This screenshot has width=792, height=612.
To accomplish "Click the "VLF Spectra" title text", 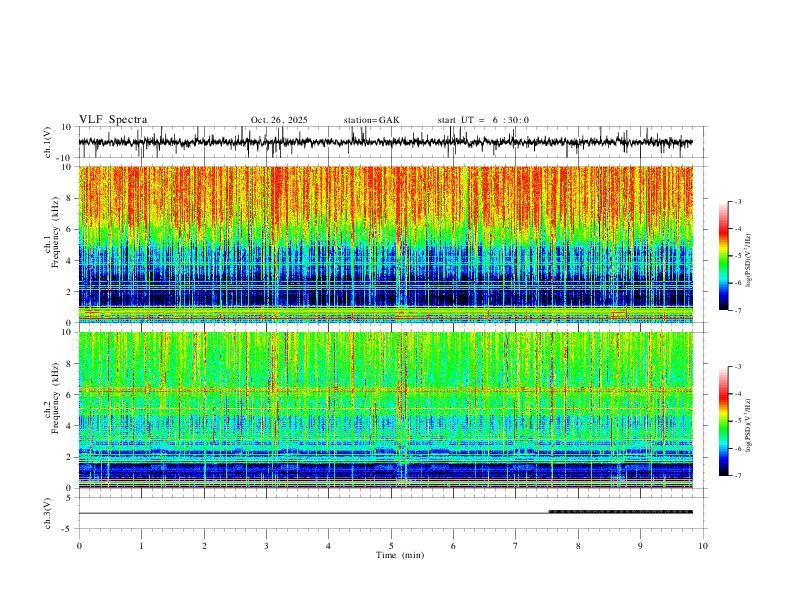I will [113, 120].
